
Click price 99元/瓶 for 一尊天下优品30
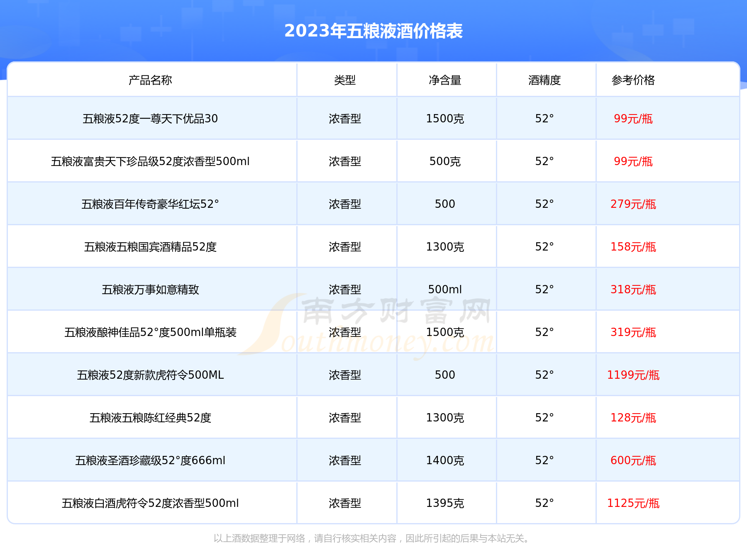[x=633, y=119]
